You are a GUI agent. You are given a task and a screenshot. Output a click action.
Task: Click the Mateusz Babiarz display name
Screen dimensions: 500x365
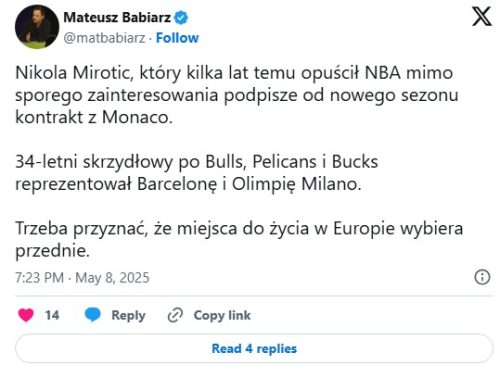(x=117, y=17)
